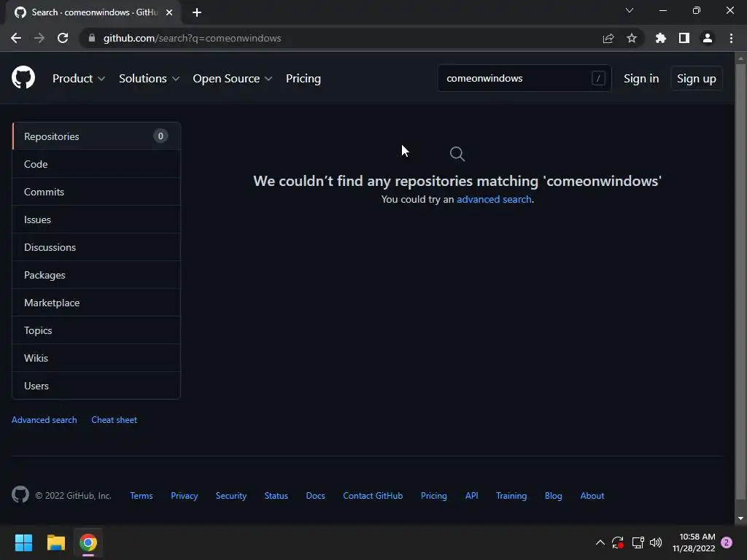The height and width of the screenshot is (560, 747).
Task: Expand the Product dropdown menu
Action: point(79,79)
